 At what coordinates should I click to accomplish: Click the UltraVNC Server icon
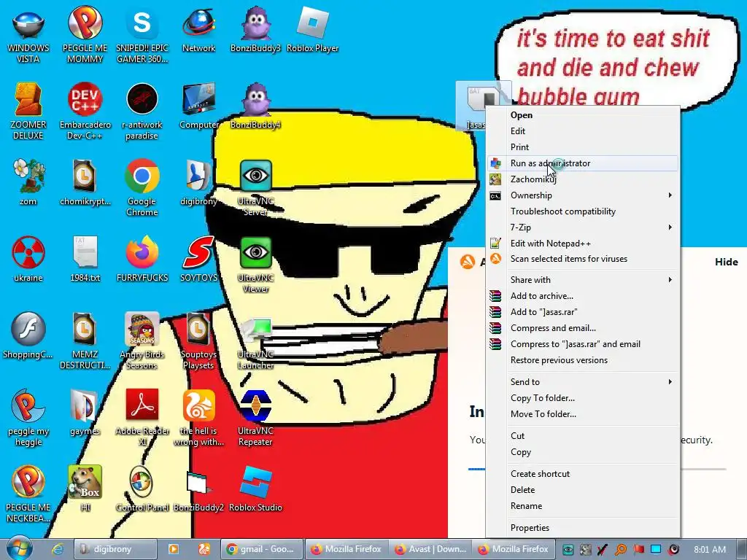(256, 187)
